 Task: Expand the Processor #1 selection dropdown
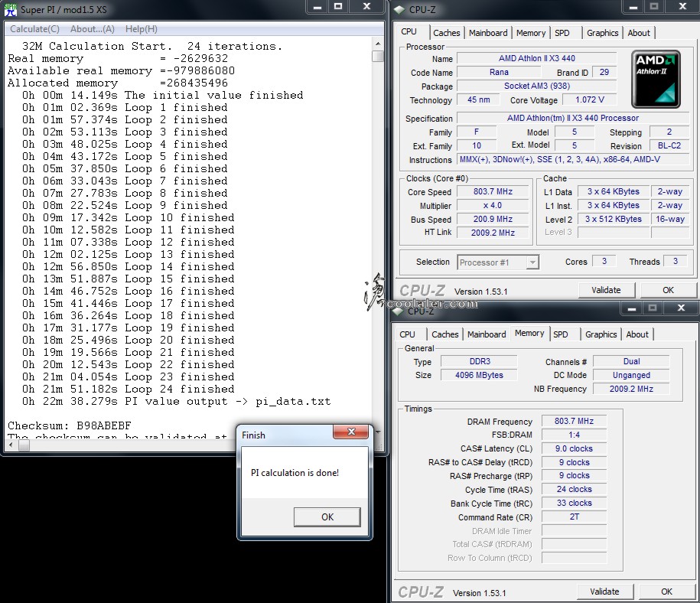[x=532, y=262]
